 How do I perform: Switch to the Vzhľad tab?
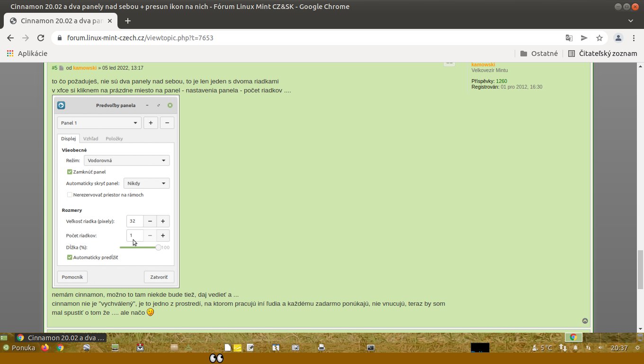click(x=90, y=139)
